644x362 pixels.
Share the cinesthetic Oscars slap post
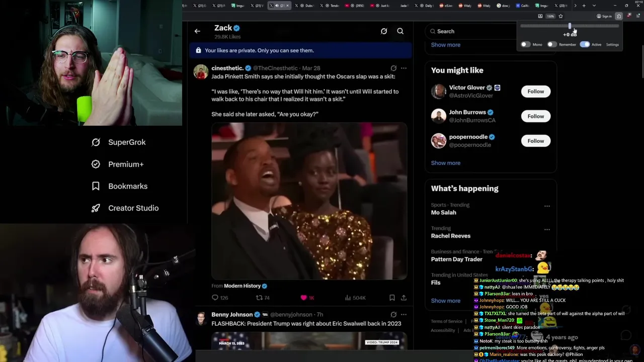[404, 298]
